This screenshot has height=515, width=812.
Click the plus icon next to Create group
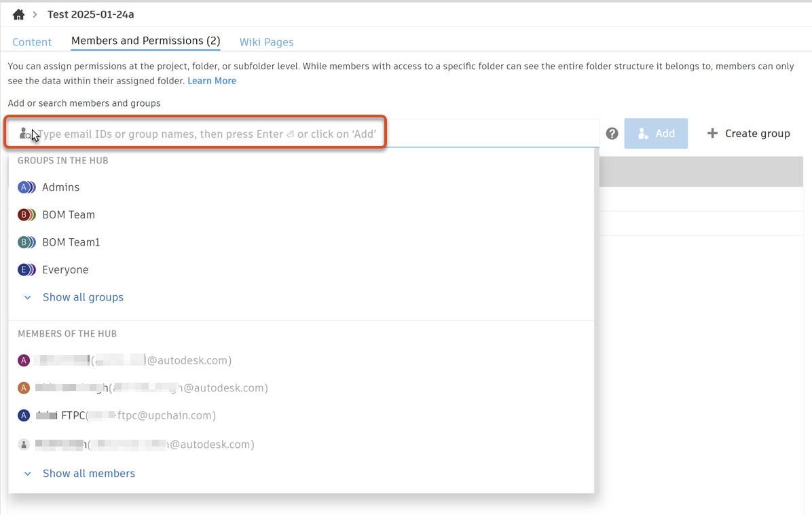[x=712, y=133]
